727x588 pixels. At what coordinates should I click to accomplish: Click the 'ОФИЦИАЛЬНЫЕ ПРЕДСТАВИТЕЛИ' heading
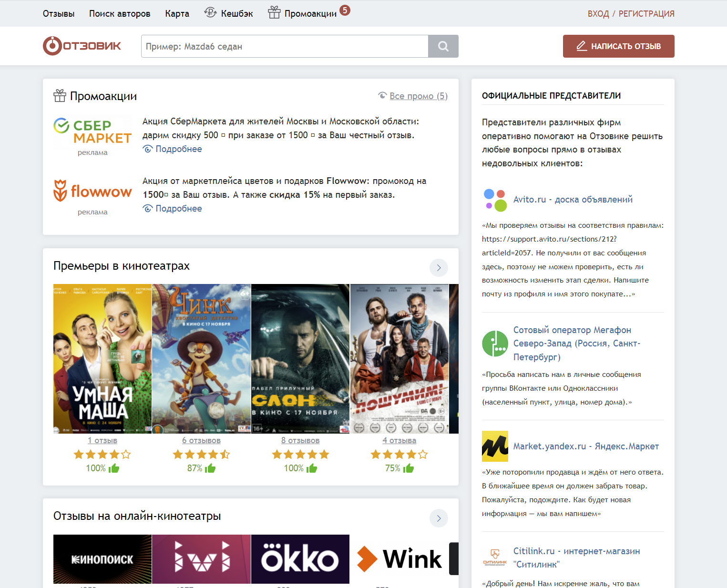pyautogui.click(x=552, y=96)
